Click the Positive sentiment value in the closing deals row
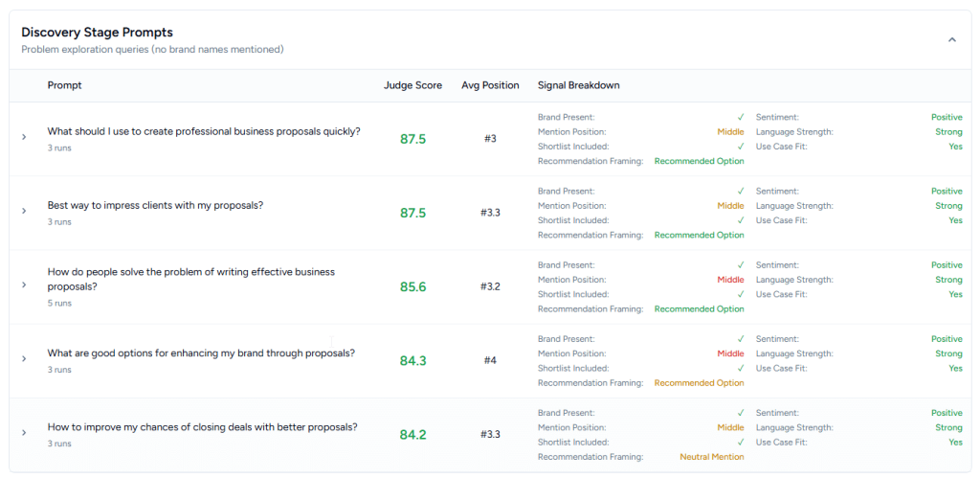Screen dimensions: 980x478 [947, 413]
